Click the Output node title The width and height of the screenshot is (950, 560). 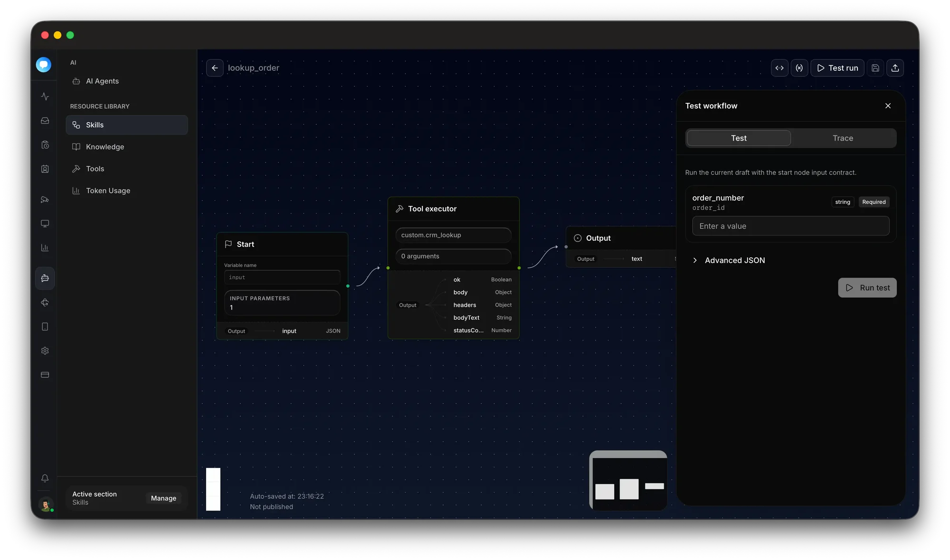pos(598,238)
